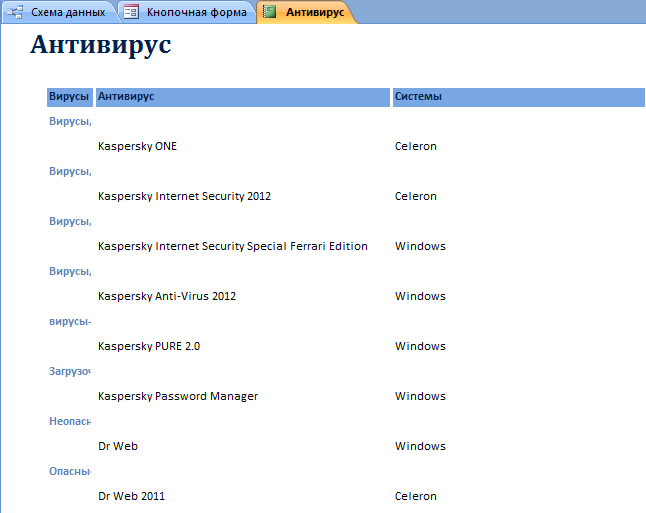Click the lowercase вирусы- group label

70,321
